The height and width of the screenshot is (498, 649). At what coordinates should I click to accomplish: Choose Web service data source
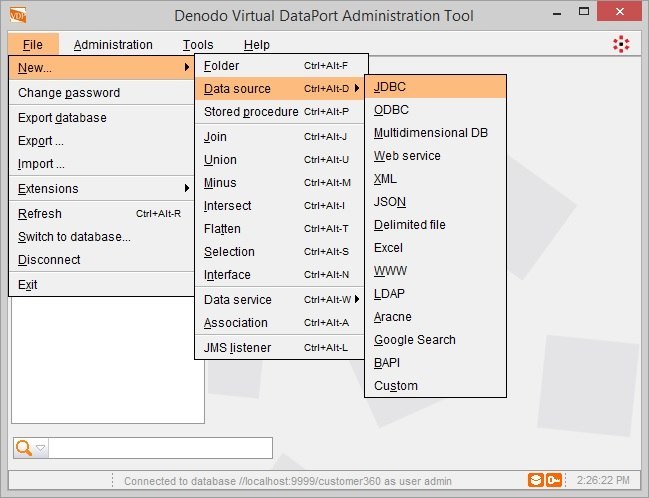pos(435,156)
